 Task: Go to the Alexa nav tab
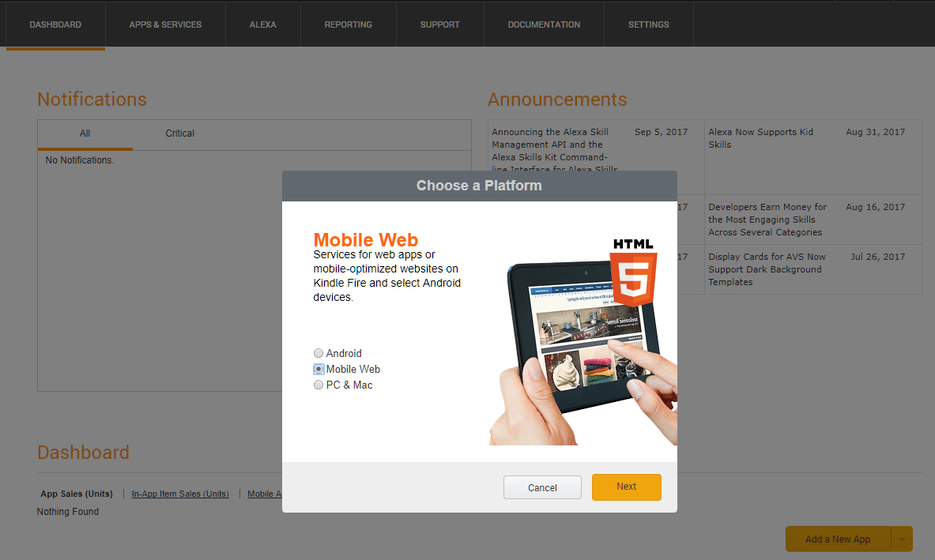coord(263,24)
